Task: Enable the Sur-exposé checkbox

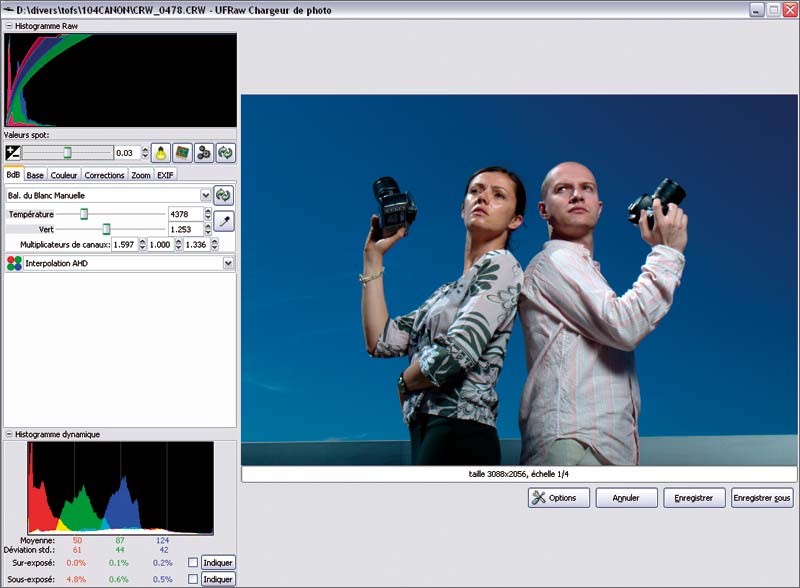Action: [193, 562]
